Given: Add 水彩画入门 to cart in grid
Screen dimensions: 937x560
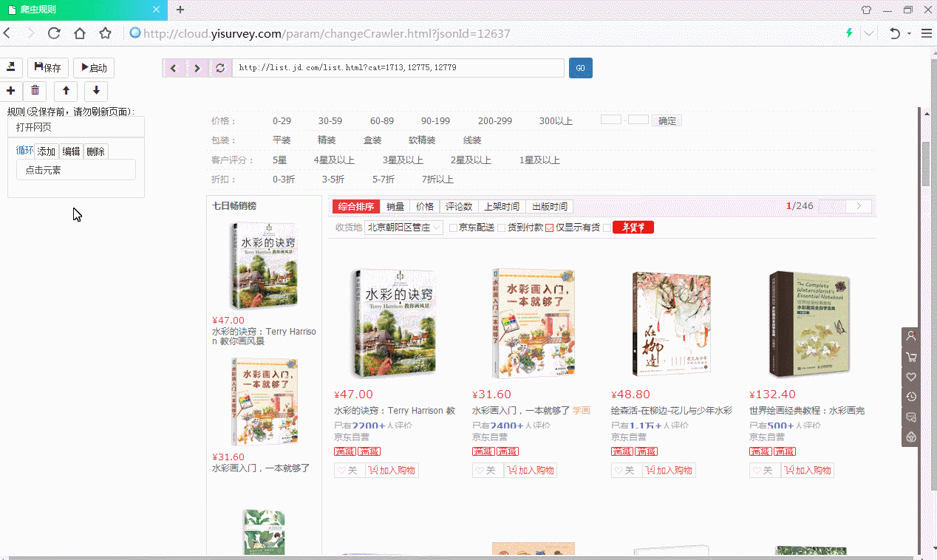Looking at the screenshot, I should point(531,471).
